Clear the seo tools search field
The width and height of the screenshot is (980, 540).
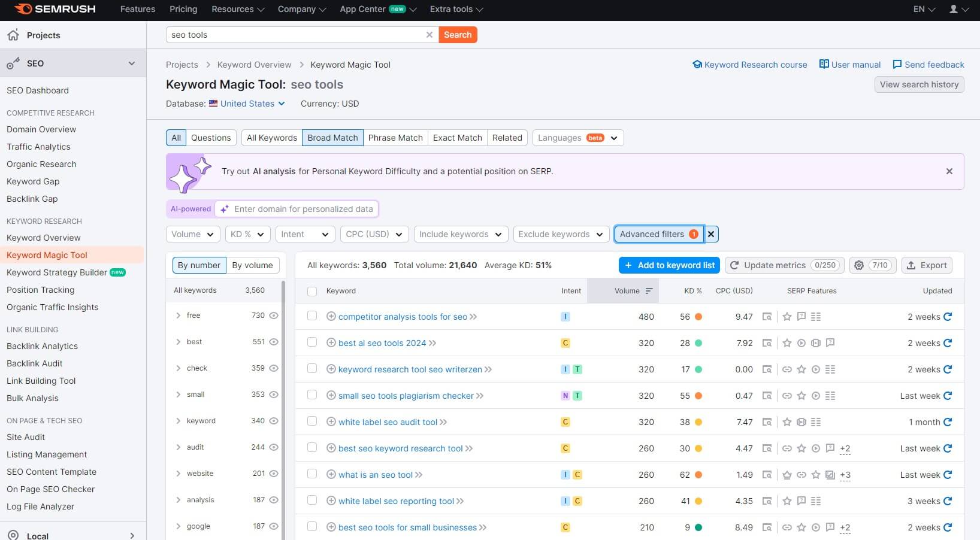(429, 35)
